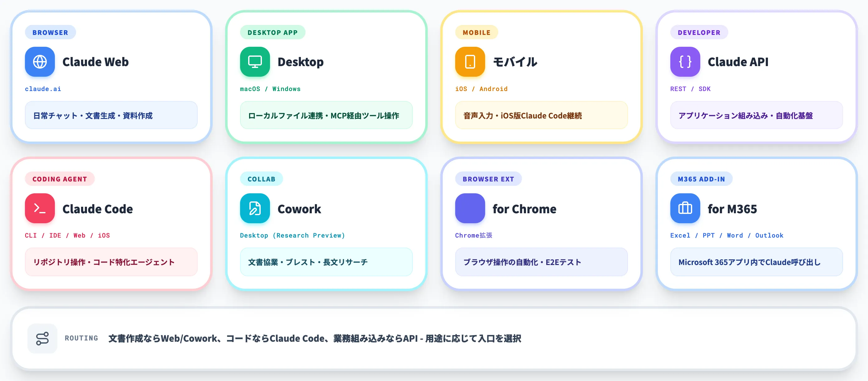This screenshot has width=868, height=381.
Task: Click the Claude Web title
Action: click(x=95, y=62)
